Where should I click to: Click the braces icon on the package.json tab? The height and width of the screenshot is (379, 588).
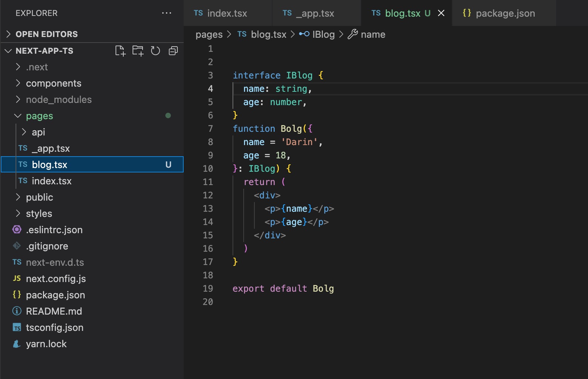pos(467,13)
